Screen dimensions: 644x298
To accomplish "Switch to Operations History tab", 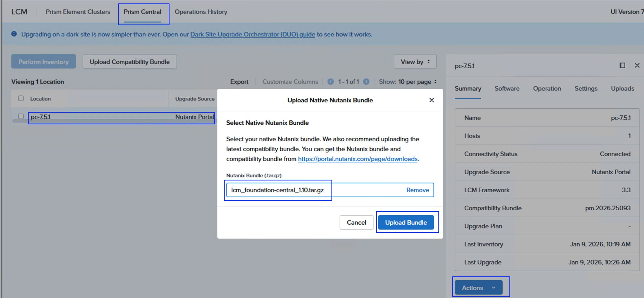I will 201,12.
